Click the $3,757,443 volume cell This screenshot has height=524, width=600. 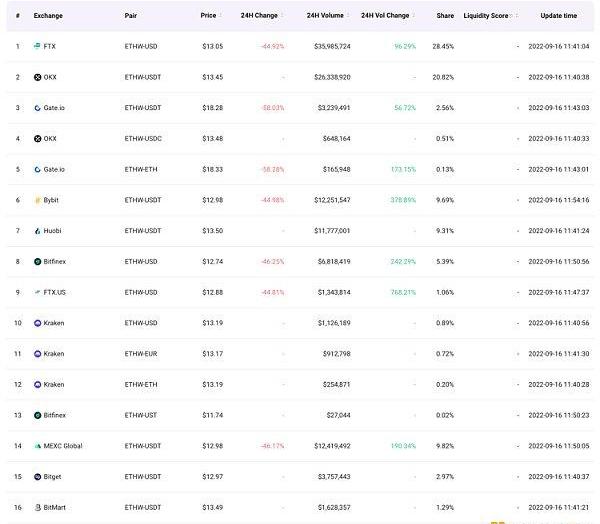[334, 477]
